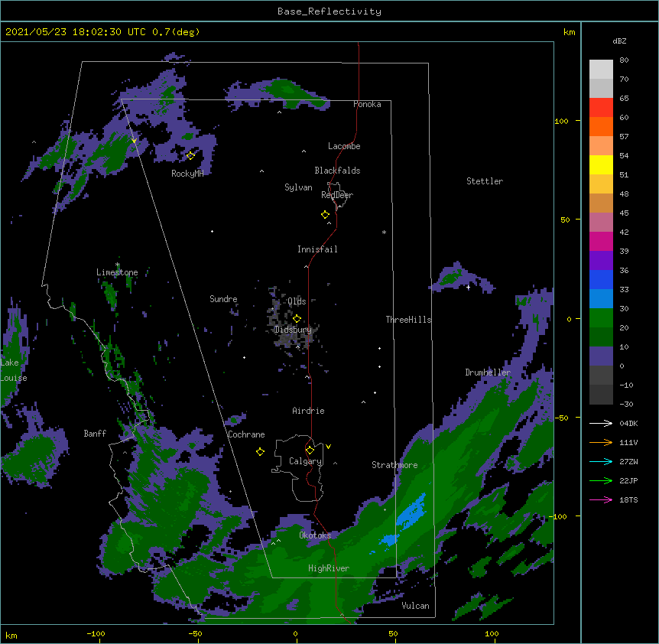Click the Cochrane label
Screen dimensions: 659x644
click(x=246, y=434)
